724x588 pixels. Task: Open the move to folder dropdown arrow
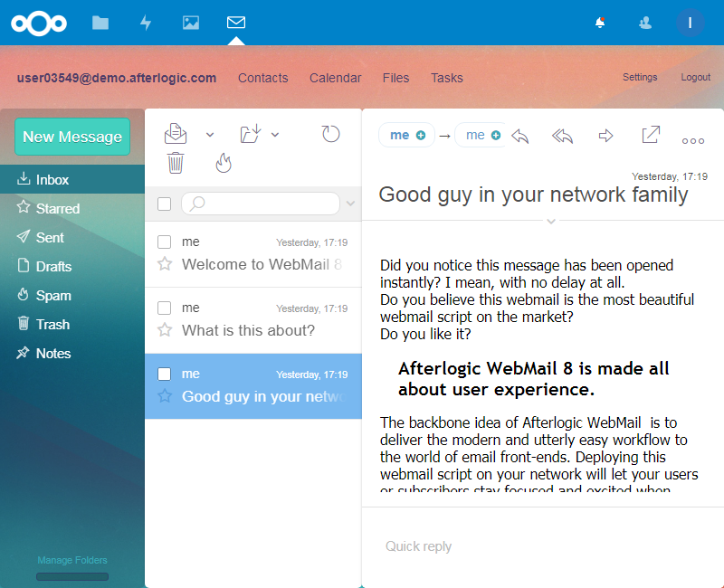pyautogui.click(x=275, y=135)
